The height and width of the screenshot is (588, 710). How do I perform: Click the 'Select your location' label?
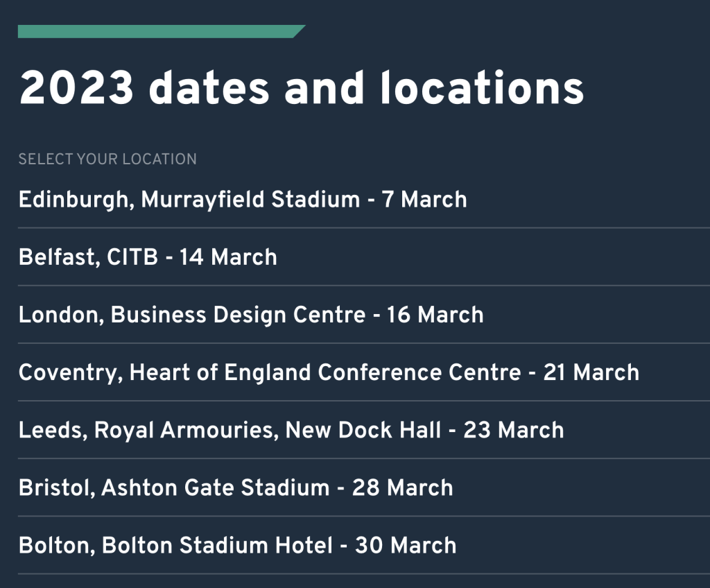[x=107, y=159]
